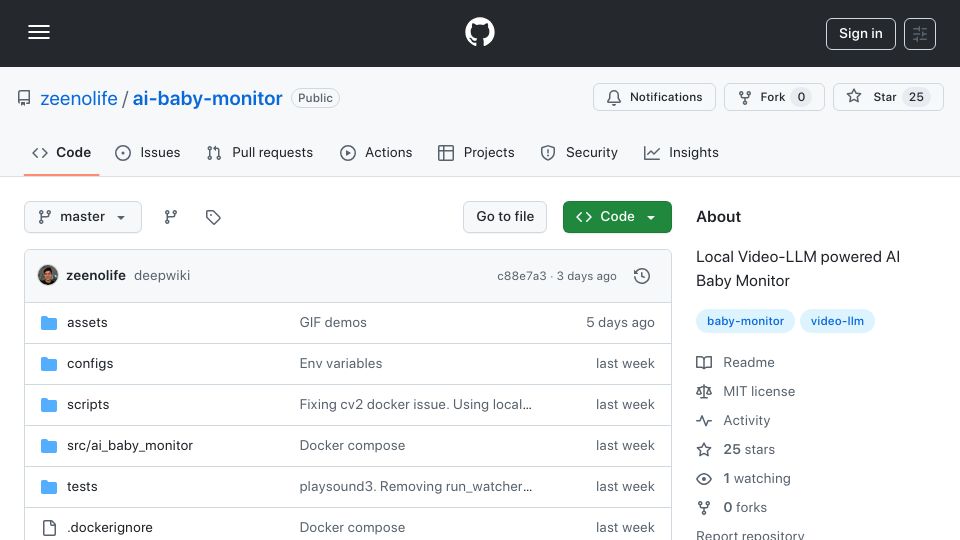960x540 pixels.
Task: View the 25 stars link
Action: pyautogui.click(x=749, y=449)
